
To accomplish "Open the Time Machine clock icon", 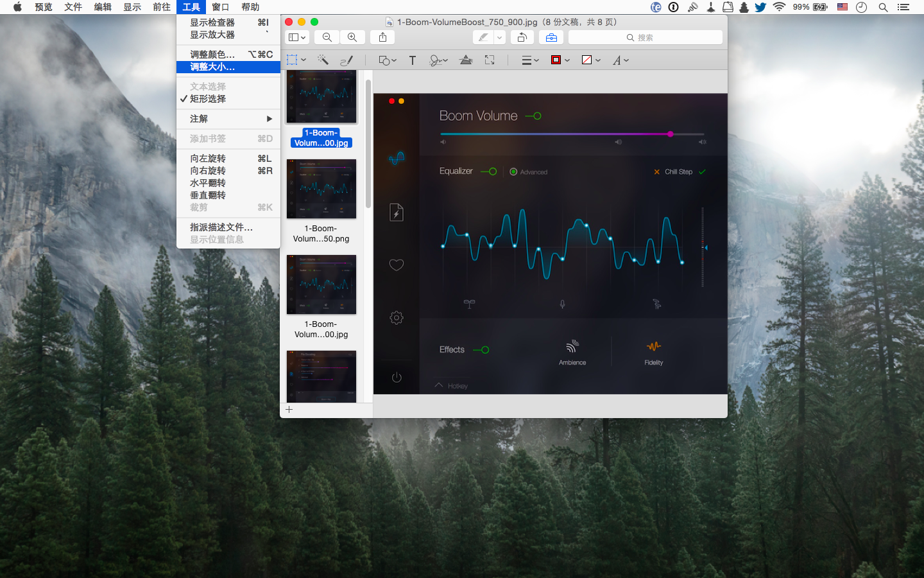I will 862,7.
